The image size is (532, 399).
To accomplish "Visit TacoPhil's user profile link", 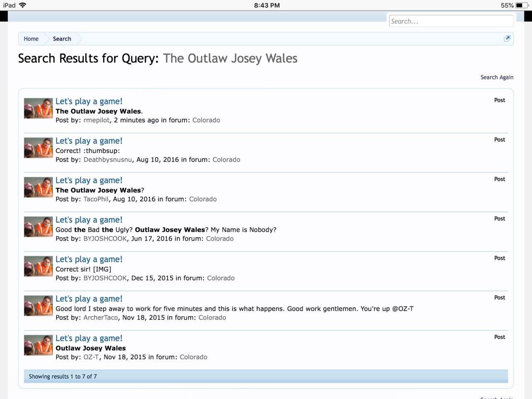I will click(x=96, y=199).
